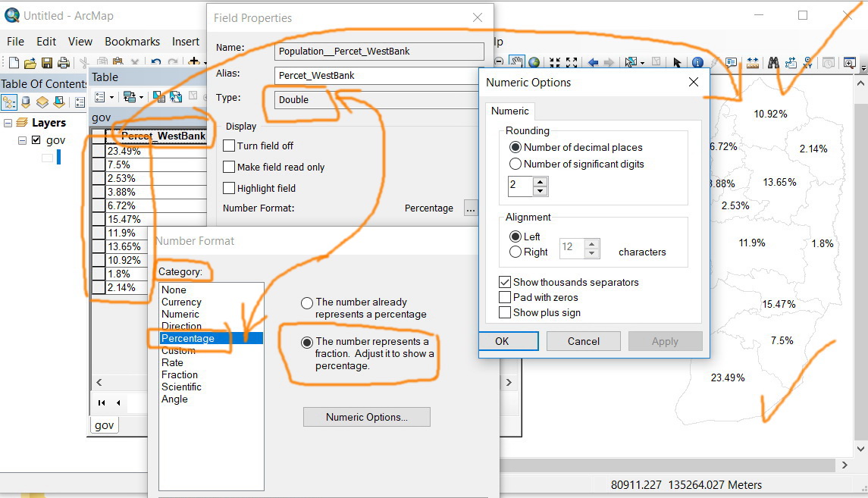Click Fixed Zoom Out arrows icon

pos(572,62)
